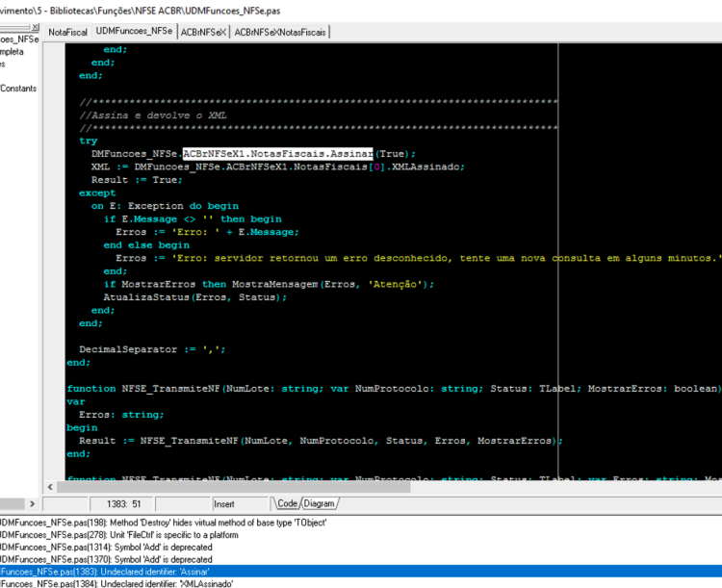The height and width of the screenshot is (588, 722).
Task: Open the ACBrNFSeX editor tab
Action: pyautogui.click(x=203, y=32)
